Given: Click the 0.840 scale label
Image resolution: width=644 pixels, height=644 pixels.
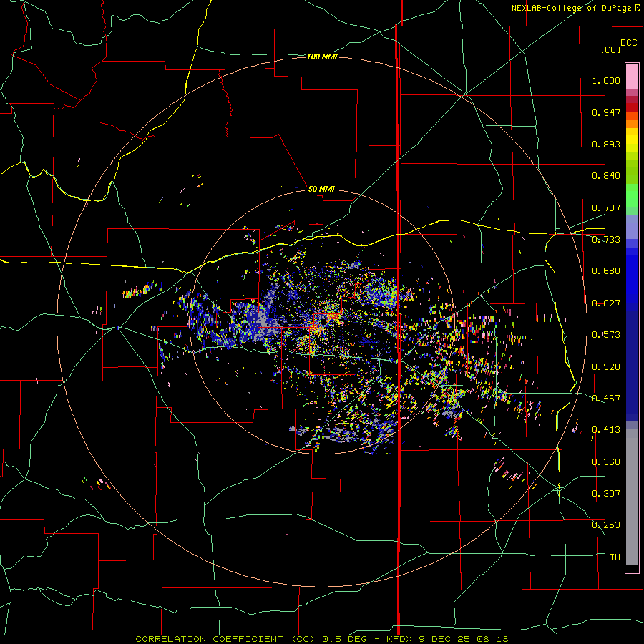Looking at the screenshot, I should tap(606, 176).
